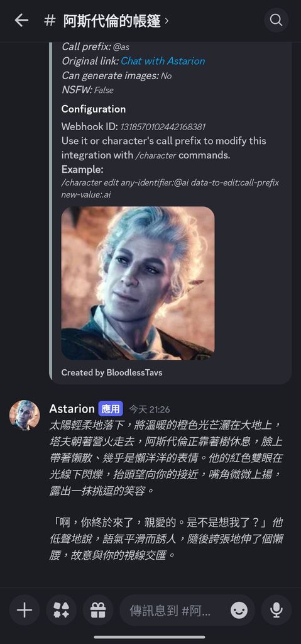Enlarge the Astarion embed image

click(138, 283)
